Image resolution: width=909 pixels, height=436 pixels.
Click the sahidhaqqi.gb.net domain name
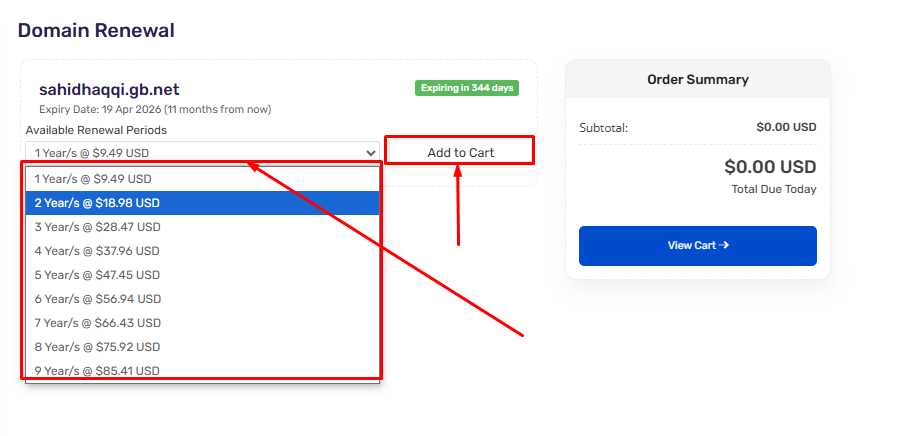coord(109,90)
